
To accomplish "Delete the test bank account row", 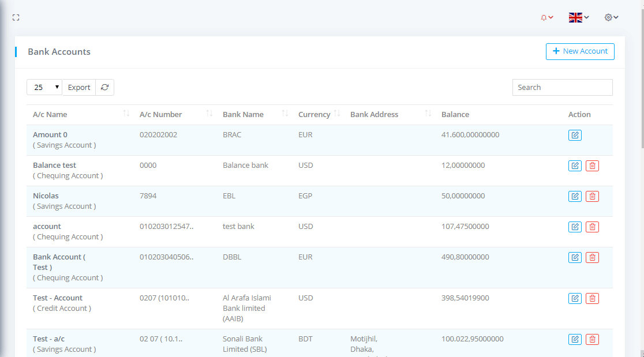I will click(592, 227).
